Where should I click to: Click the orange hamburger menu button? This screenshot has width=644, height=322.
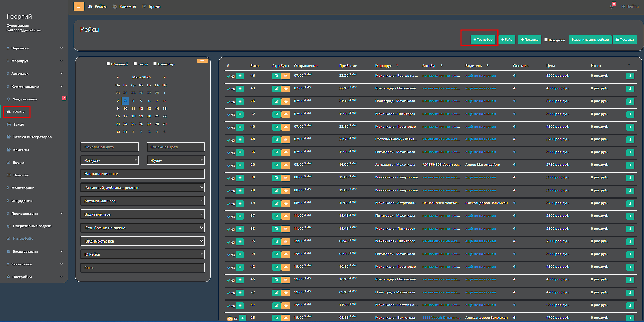79,6
